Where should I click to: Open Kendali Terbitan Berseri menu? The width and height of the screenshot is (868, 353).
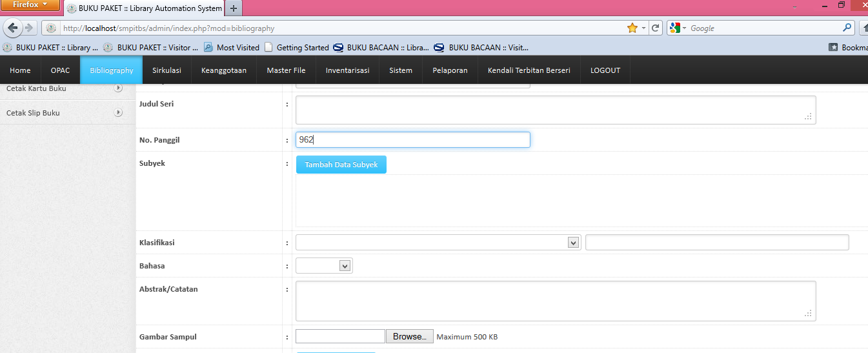click(x=529, y=70)
